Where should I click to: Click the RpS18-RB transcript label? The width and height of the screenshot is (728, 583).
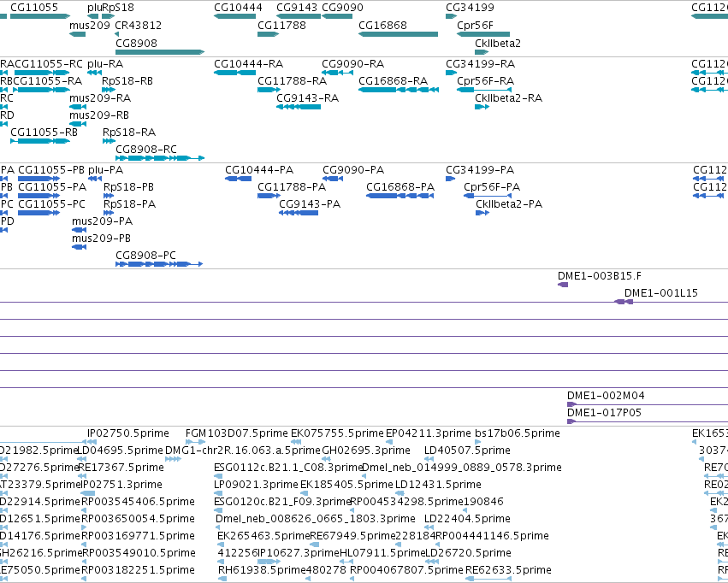[x=127, y=80]
